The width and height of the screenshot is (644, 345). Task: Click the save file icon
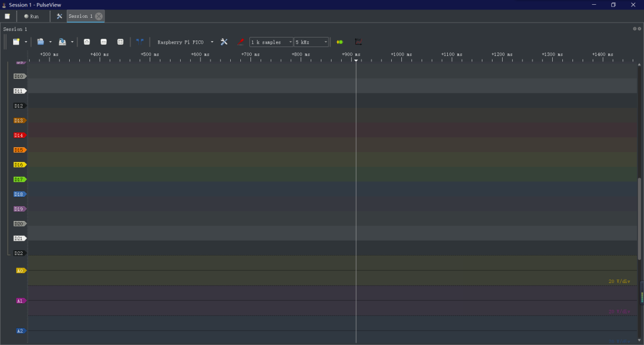tap(62, 42)
